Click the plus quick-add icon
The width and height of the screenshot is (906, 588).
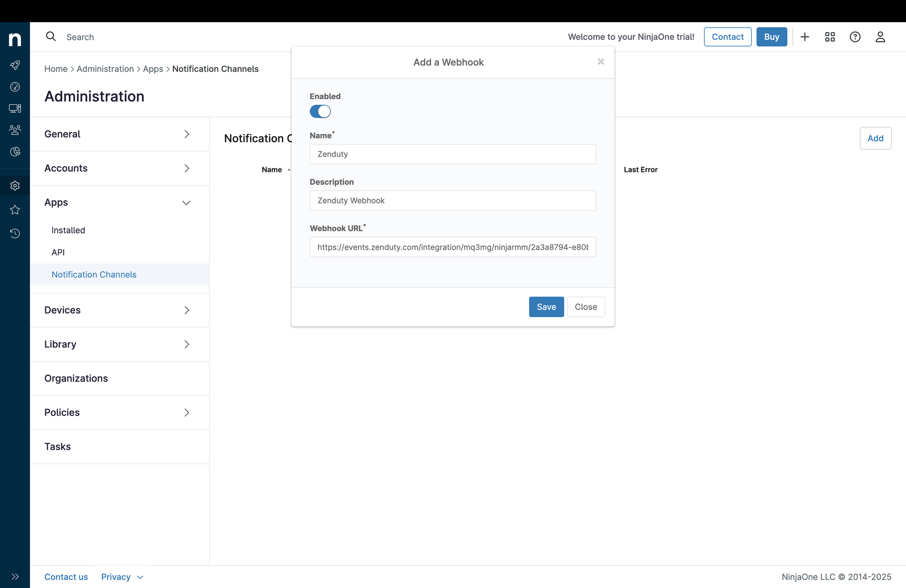(x=805, y=37)
